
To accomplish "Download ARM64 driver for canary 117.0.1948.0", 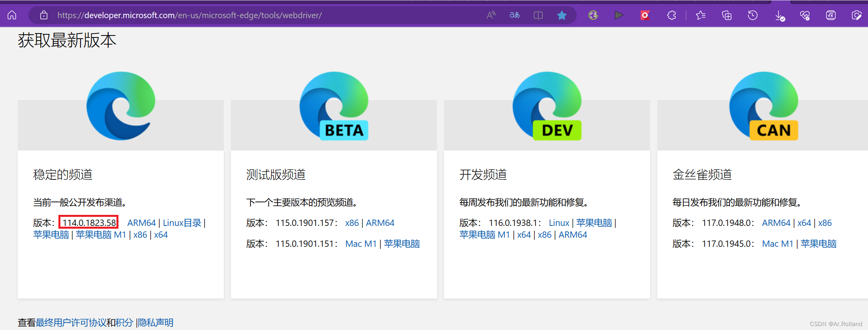I will coord(776,223).
